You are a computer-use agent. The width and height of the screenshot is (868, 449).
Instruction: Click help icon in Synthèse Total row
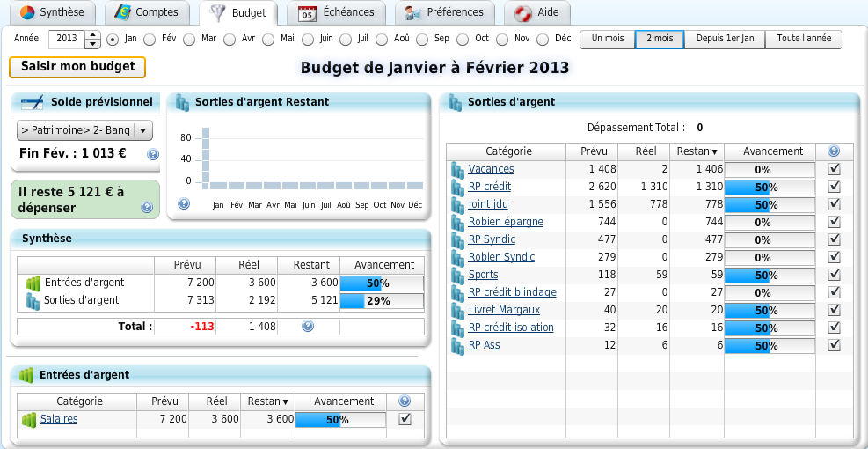pyautogui.click(x=308, y=326)
